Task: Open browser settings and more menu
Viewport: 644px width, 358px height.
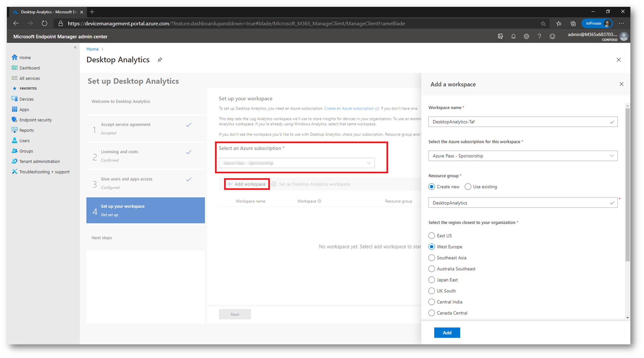Action: 621,23
